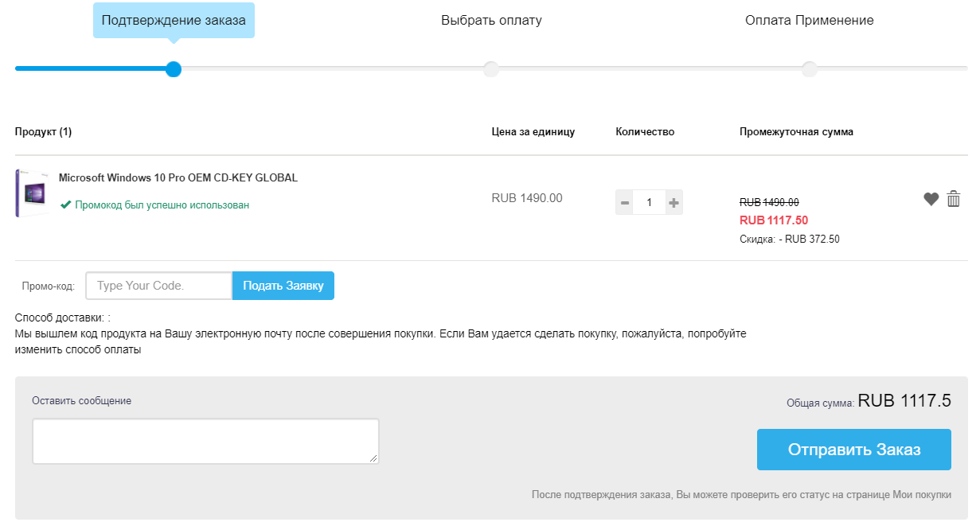Click into the Оставить сообщение text area
Screen dimensions: 980x522
205,441
